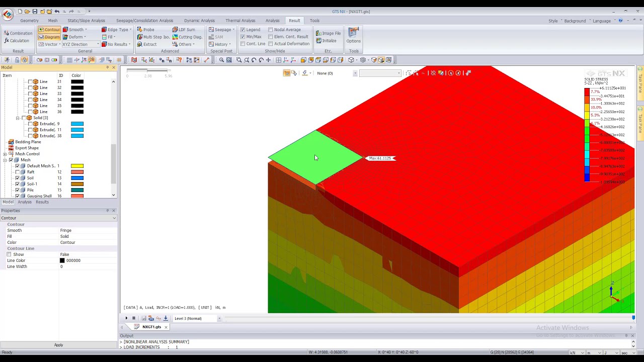The image size is (644, 362).
Task: Click the play animation button
Action: (x=126, y=318)
